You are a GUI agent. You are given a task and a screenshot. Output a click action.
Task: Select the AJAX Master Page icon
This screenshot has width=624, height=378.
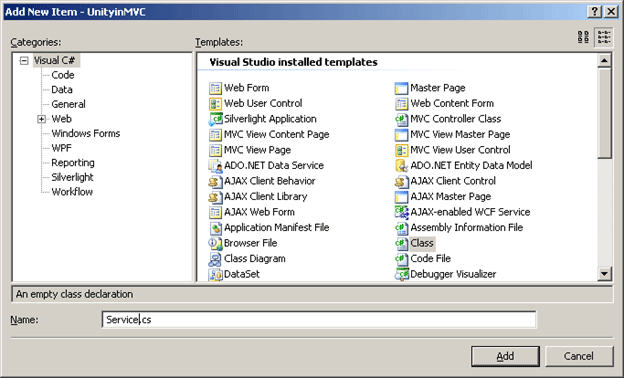click(402, 197)
